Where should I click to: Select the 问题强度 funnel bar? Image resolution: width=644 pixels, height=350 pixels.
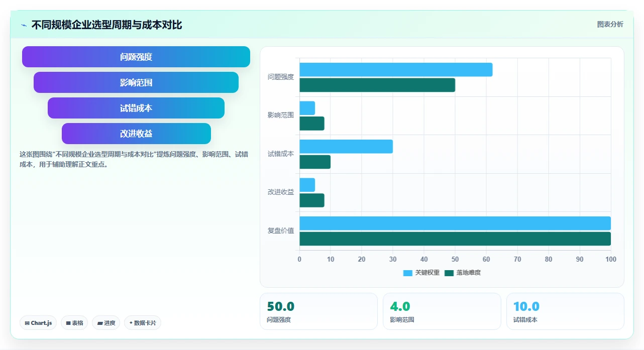(136, 57)
